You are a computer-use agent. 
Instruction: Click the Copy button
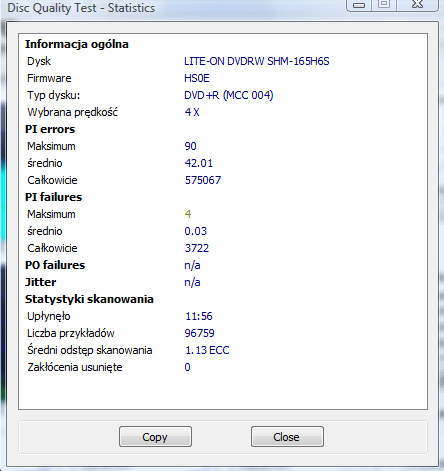point(155,436)
